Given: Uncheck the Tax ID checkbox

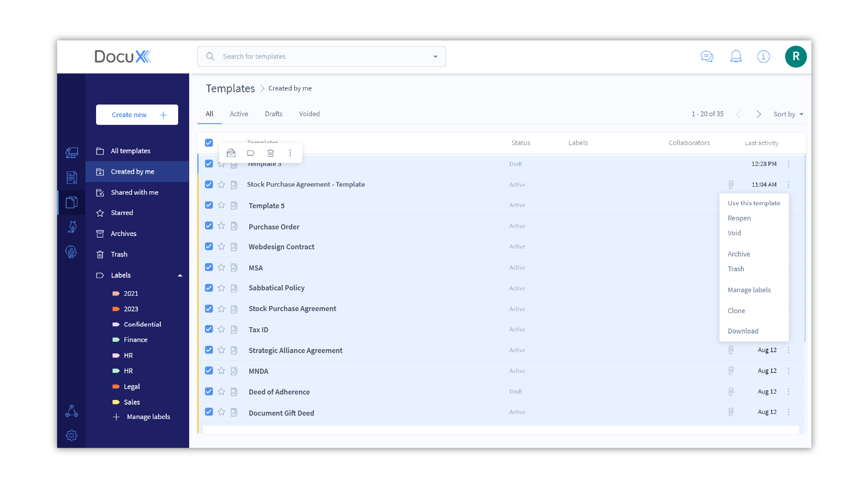Looking at the screenshot, I should click(209, 329).
